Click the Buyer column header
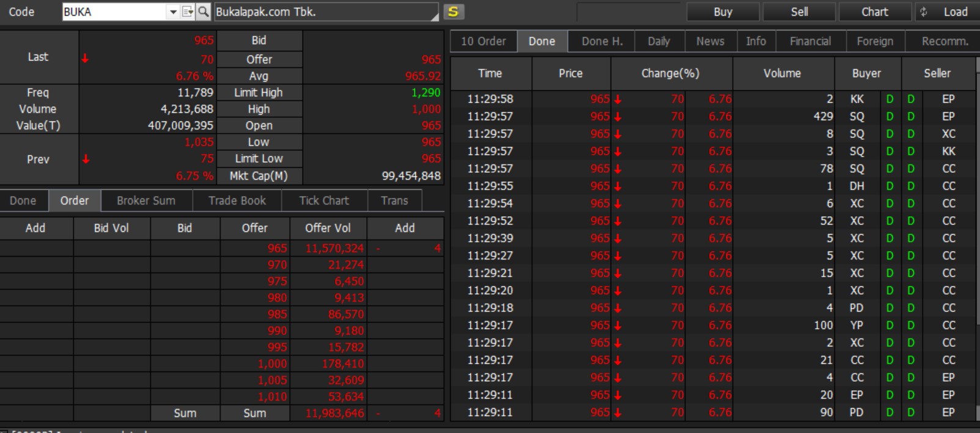The width and height of the screenshot is (980, 433). [867, 73]
